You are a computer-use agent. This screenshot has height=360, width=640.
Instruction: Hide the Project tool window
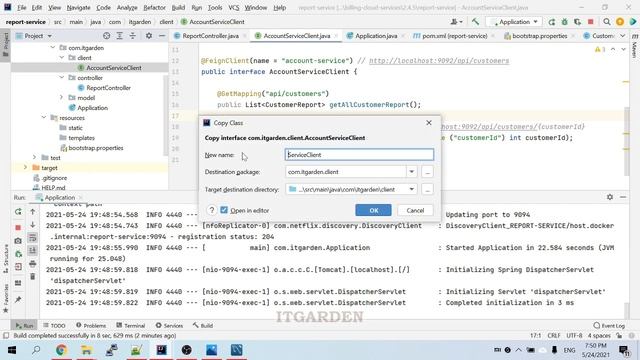coord(162,36)
